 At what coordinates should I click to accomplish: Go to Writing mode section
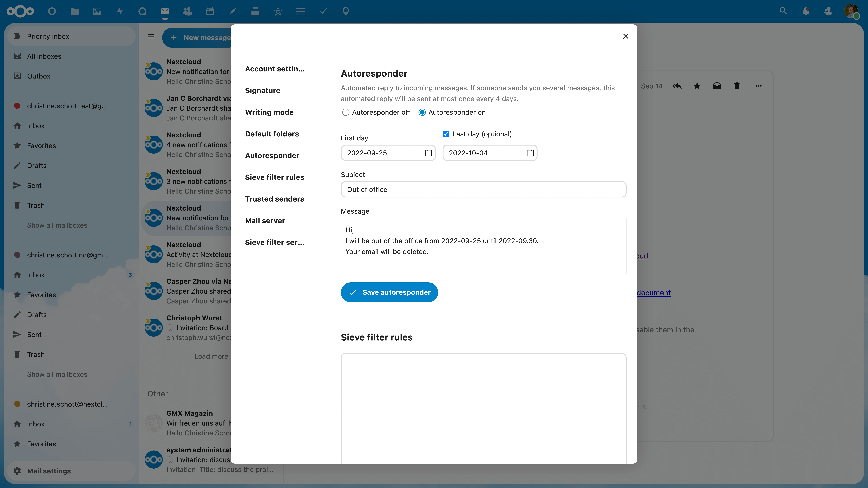pos(269,112)
